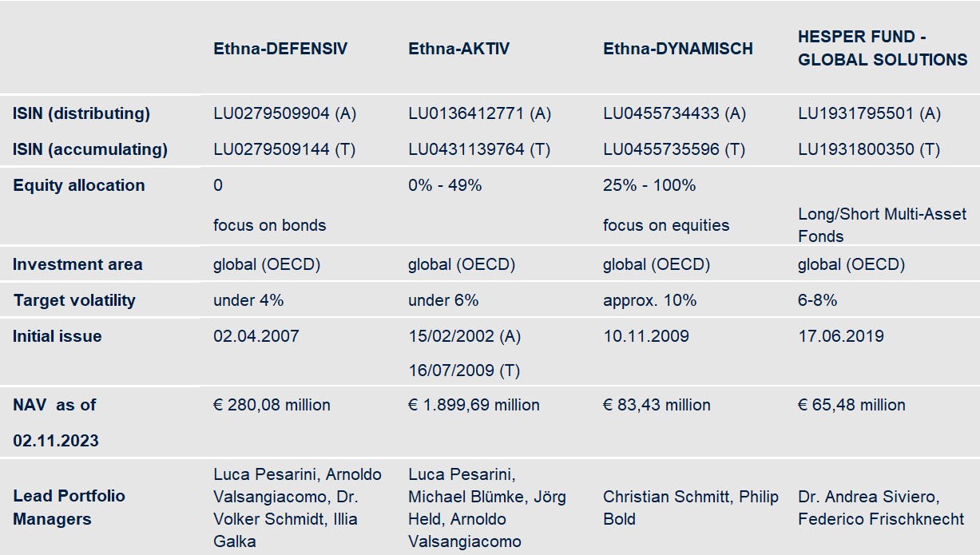Click the ISIN (distributing) row label
The image size is (980, 555).
pos(81,113)
